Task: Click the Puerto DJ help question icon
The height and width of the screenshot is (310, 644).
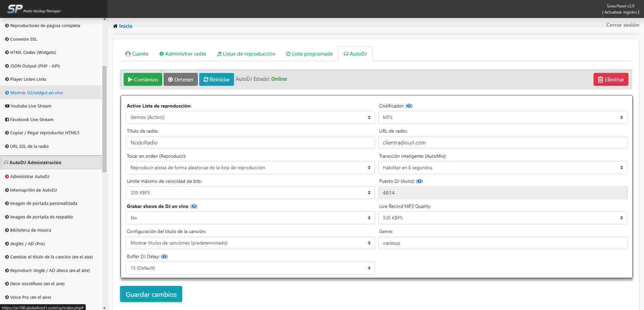Action: coord(419,181)
